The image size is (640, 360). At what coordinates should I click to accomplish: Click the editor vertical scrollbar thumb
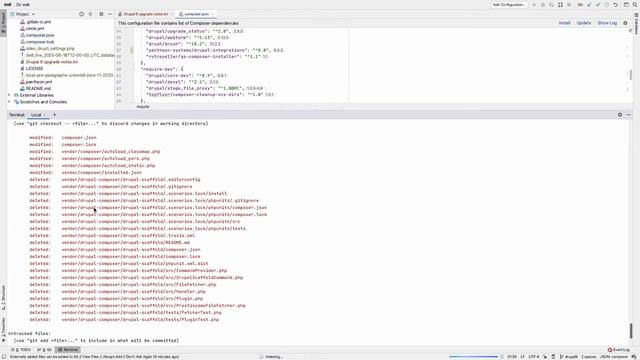coord(631,75)
